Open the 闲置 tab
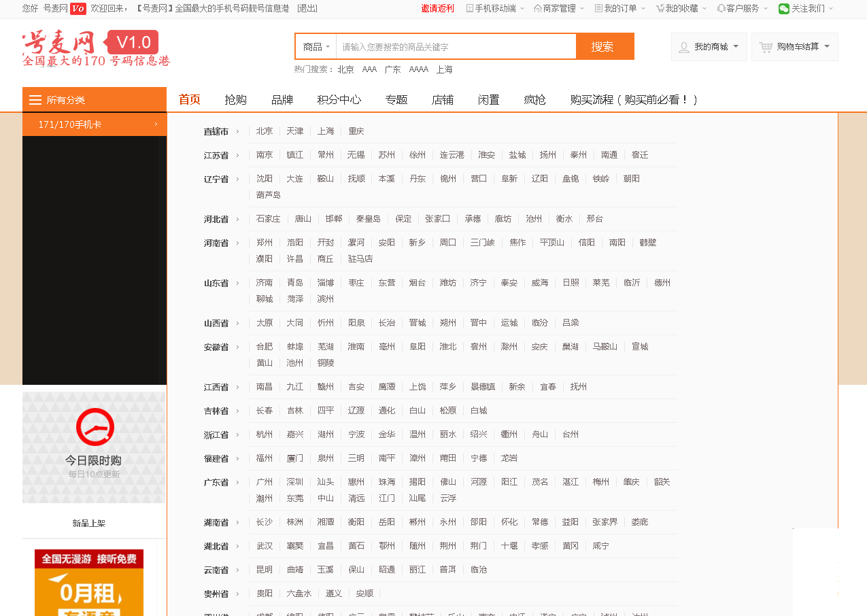The height and width of the screenshot is (616, 867). point(489,100)
